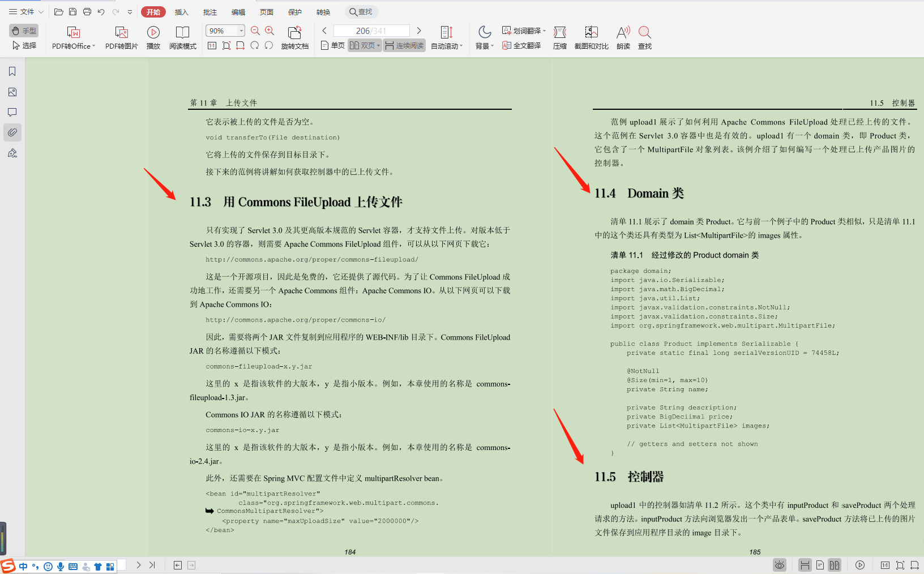
Task: Click the 查找 search box in the tab bar
Action: tap(361, 12)
